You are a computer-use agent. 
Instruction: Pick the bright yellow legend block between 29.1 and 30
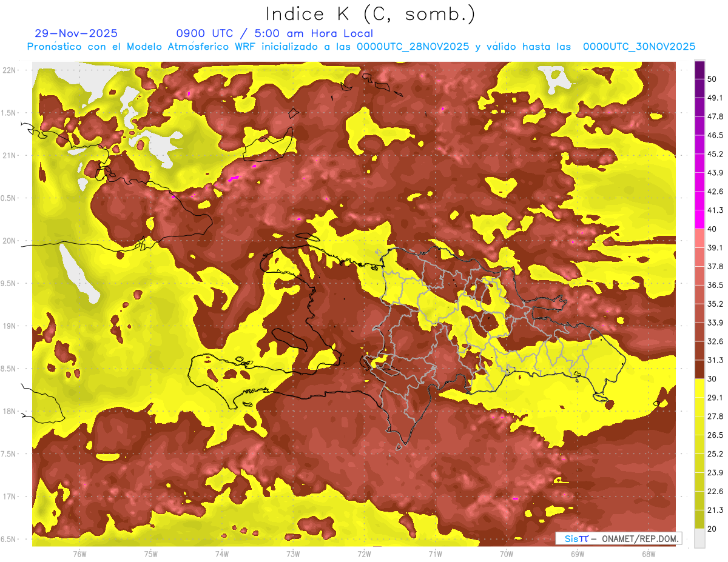coord(699,388)
